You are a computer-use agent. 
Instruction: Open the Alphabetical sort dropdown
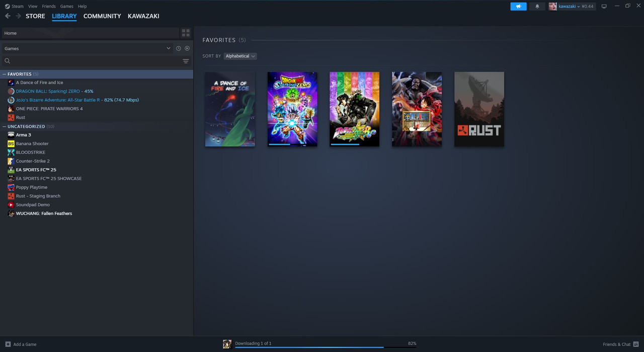(x=240, y=56)
